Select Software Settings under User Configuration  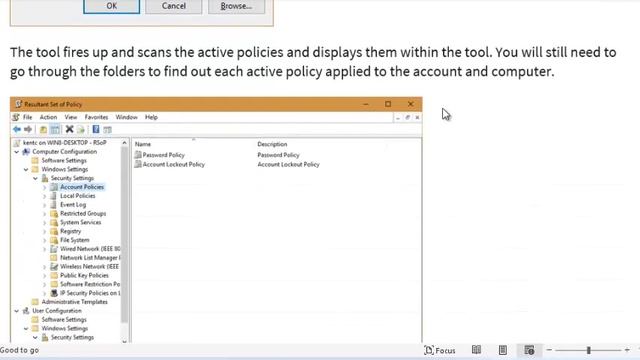coord(64,320)
